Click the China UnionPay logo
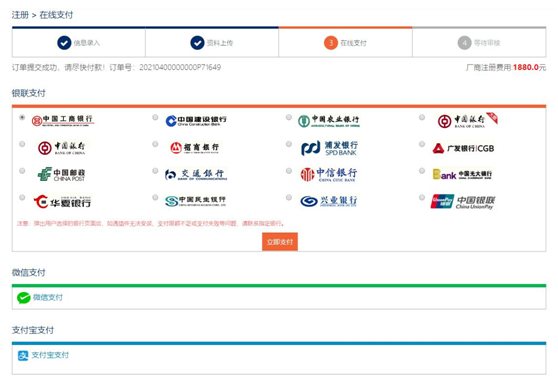The image size is (558, 391). 463,201
